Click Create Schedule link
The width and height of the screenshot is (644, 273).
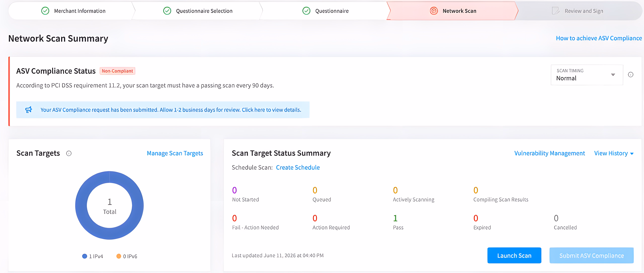pyautogui.click(x=298, y=168)
